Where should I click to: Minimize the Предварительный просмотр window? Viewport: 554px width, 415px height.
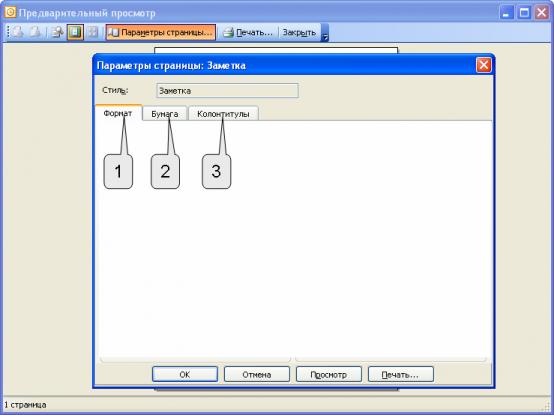[507, 13]
